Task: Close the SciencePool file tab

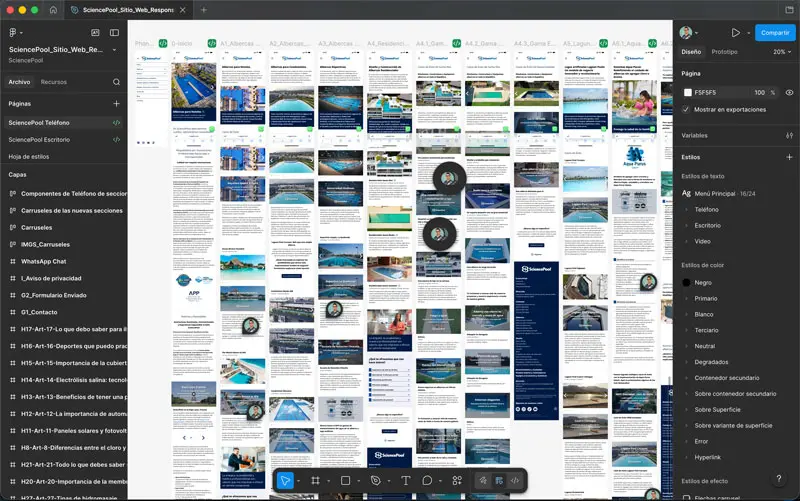Action: click(183, 10)
